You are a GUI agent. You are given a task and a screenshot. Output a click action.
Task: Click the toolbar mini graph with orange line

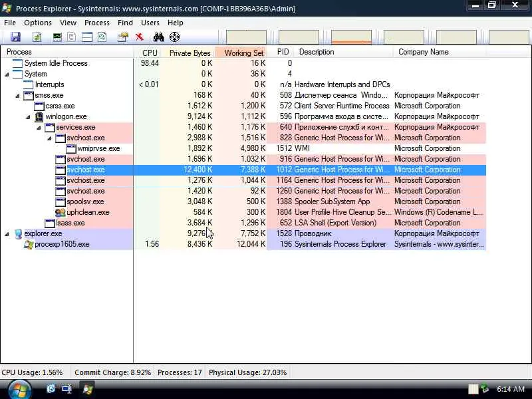(351, 37)
